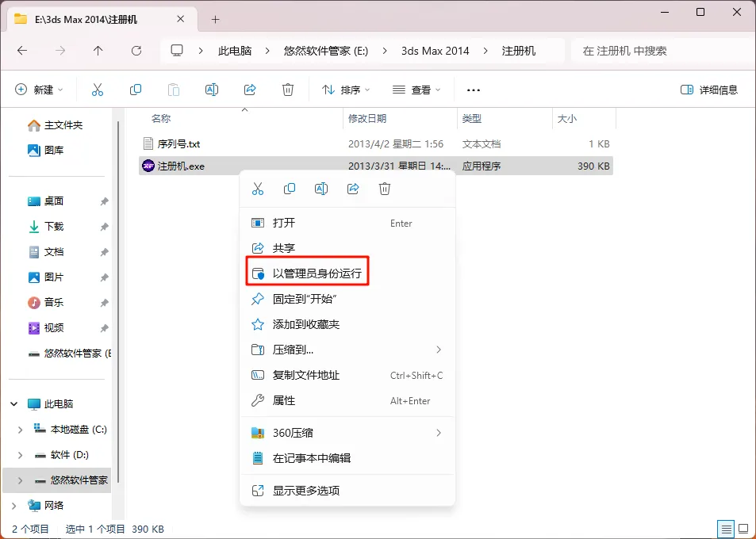Collapse the 此电脑 tree node
The height and width of the screenshot is (539, 756).
[14, 403]
